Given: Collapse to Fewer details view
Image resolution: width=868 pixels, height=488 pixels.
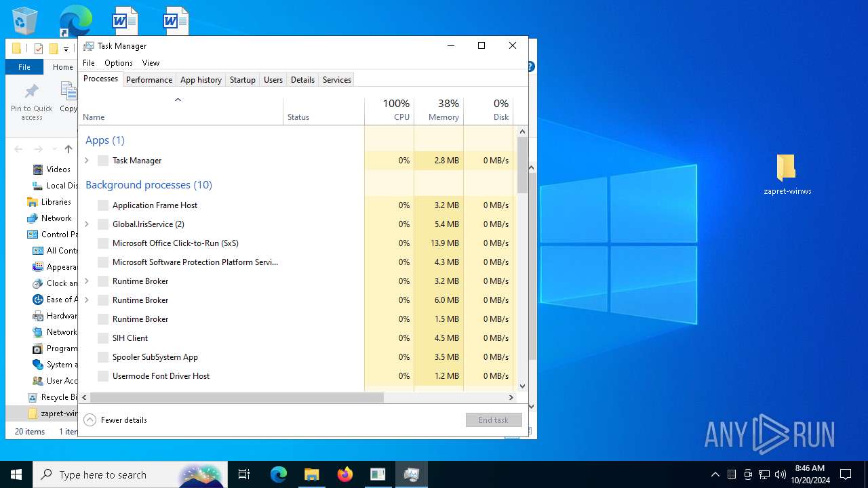Looking at the screenshot, I should tap(116, 420).
